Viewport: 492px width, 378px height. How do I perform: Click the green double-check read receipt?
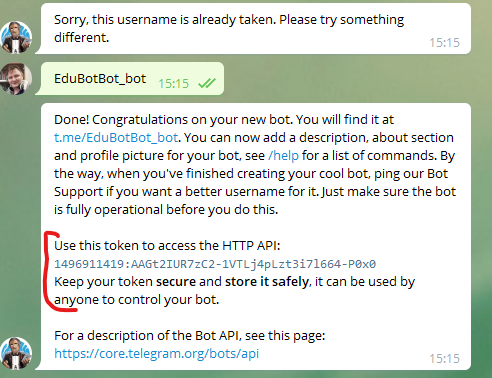point(207,83)
